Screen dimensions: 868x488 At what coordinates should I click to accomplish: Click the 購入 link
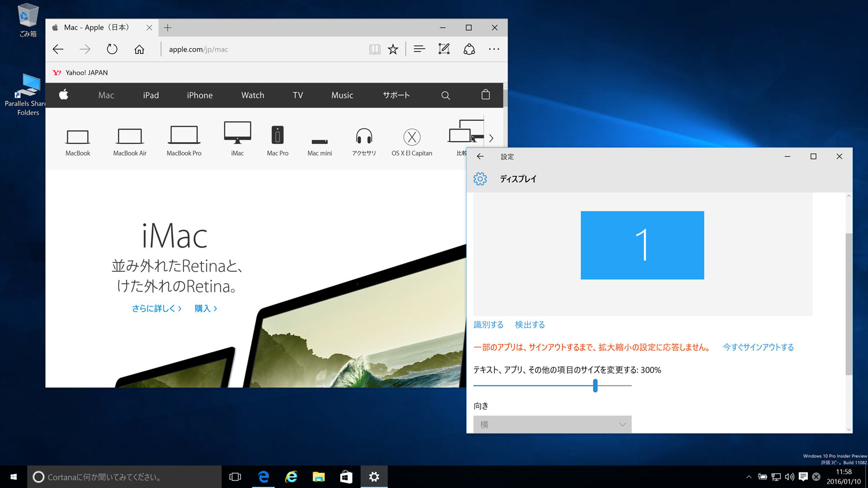[x=205, y=308]
